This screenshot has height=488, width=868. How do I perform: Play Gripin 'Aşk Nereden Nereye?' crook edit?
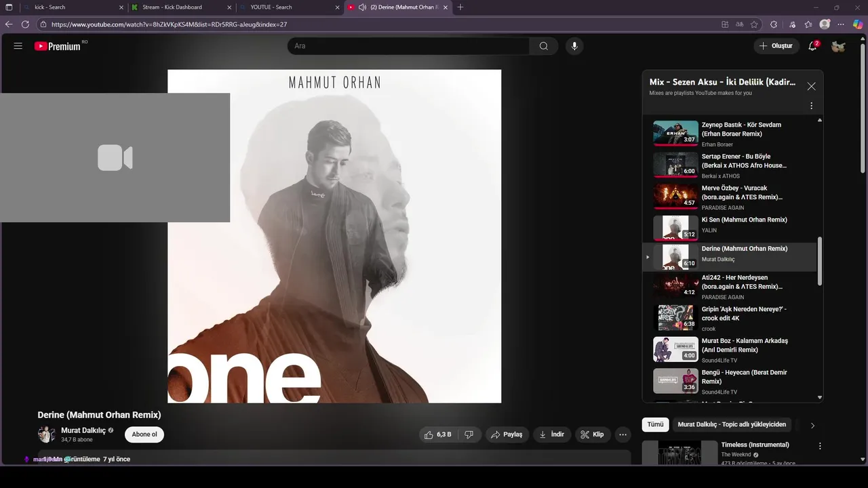pos(730,318)
